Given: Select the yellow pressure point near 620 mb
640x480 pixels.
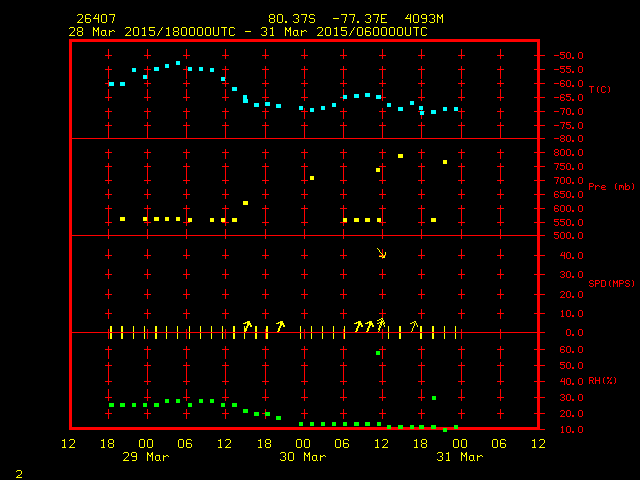Looking at the screenshot, I should pos(245,203).
